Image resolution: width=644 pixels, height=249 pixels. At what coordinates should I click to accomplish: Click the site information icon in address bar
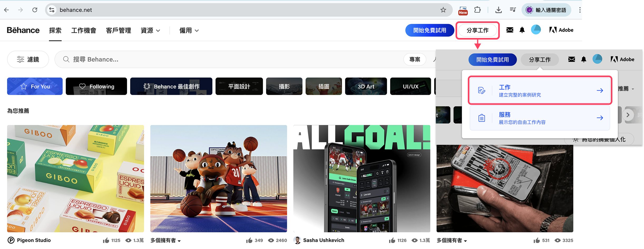[52, 10]
